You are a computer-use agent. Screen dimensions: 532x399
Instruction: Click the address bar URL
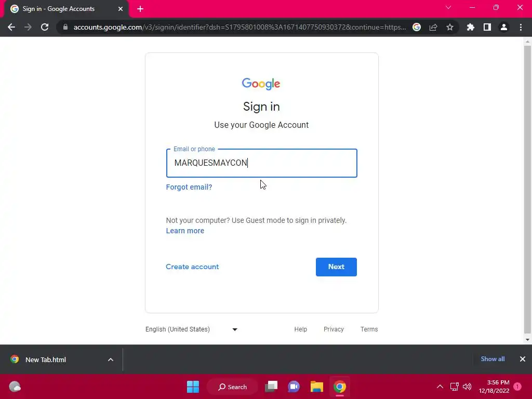(x=240, y=27)
